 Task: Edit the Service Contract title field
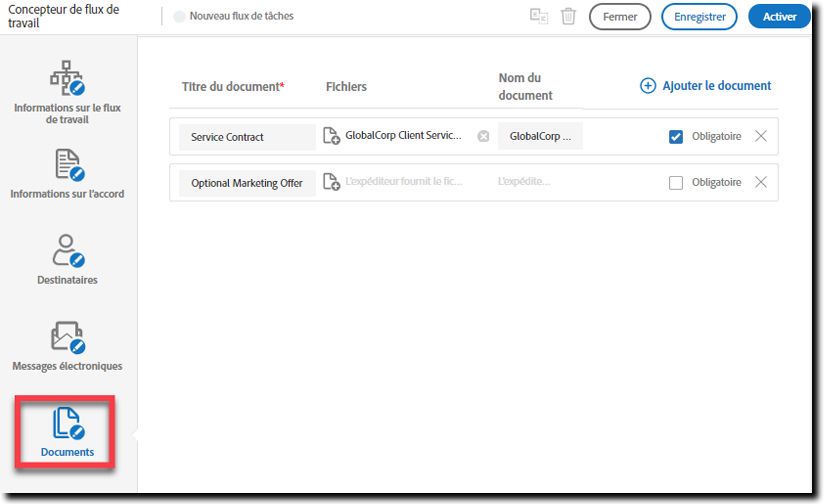tap(247, 137)
